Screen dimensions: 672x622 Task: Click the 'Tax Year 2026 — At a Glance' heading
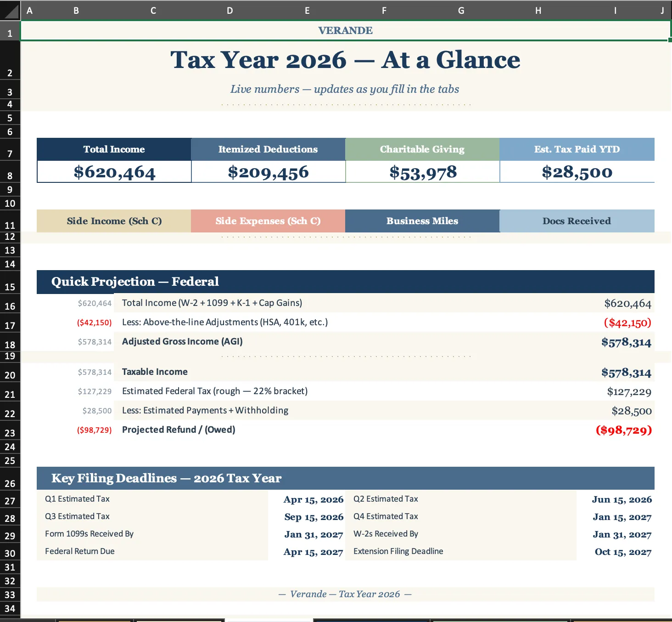click(346, 60)
